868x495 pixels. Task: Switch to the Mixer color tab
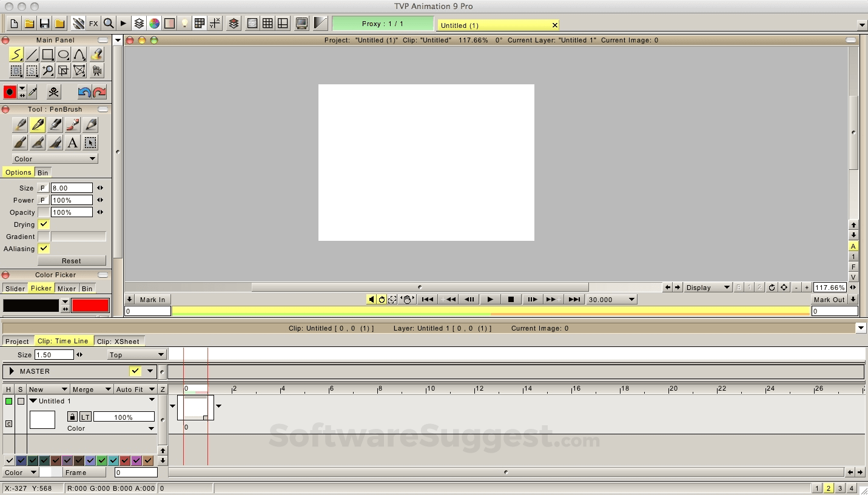pyautogui.click(x=67, y=289)
